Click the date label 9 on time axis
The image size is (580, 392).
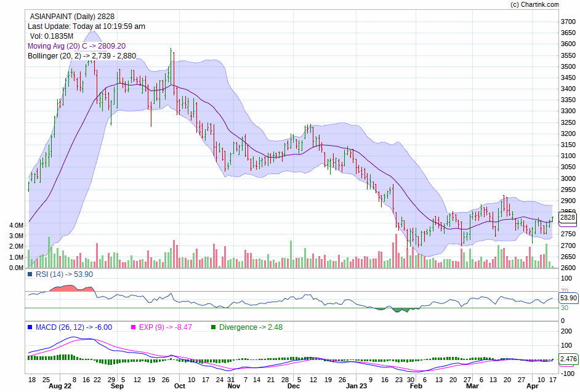pos(371,380)
